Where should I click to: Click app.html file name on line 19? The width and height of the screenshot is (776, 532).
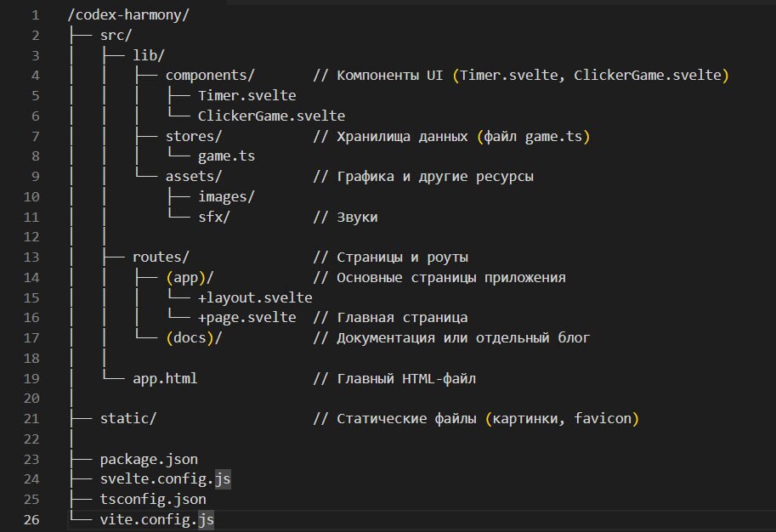point(165,378)
